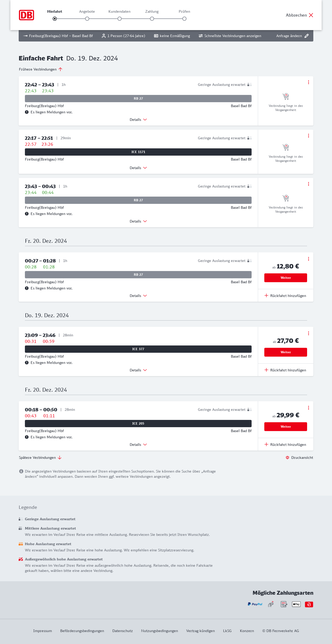Screen dimensions: 332x644
Task: Expand Details for the ICE 377 connection
Action: click(138, 370)
